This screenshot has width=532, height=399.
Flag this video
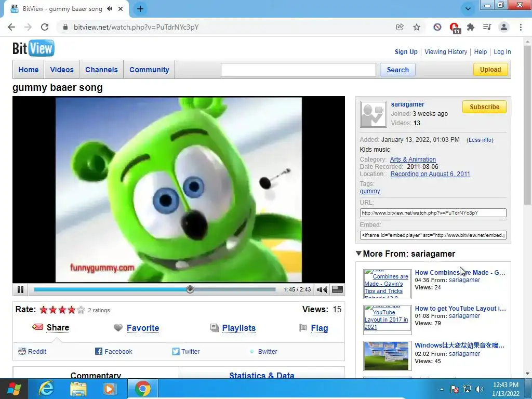coord(320,328)
